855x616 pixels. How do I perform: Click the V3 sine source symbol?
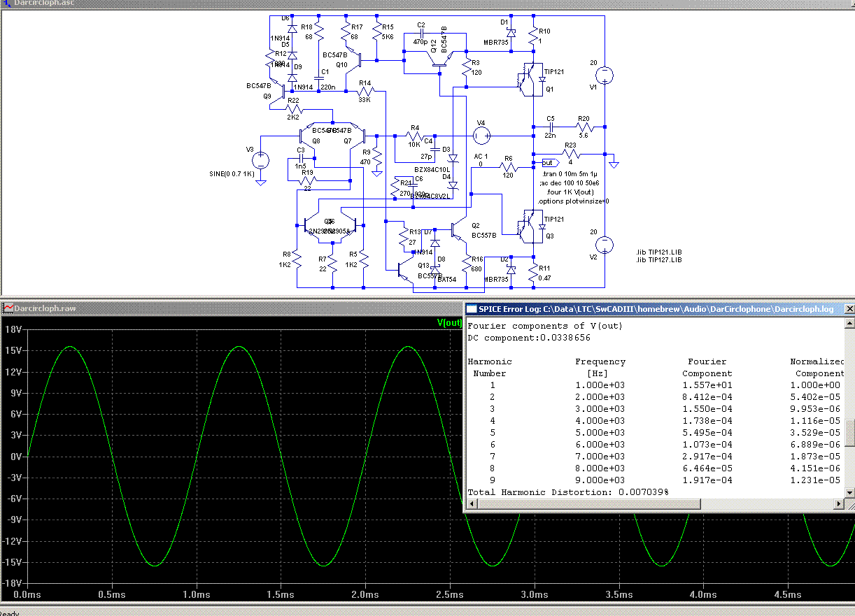[x=260, y=160]
